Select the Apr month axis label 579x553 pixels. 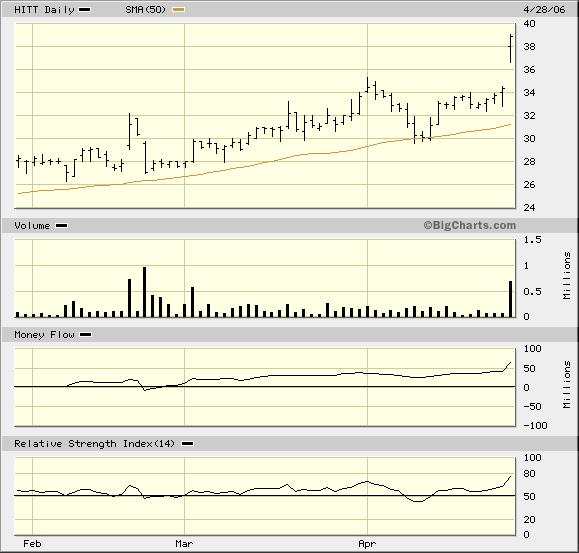click(x=367, y=543)
